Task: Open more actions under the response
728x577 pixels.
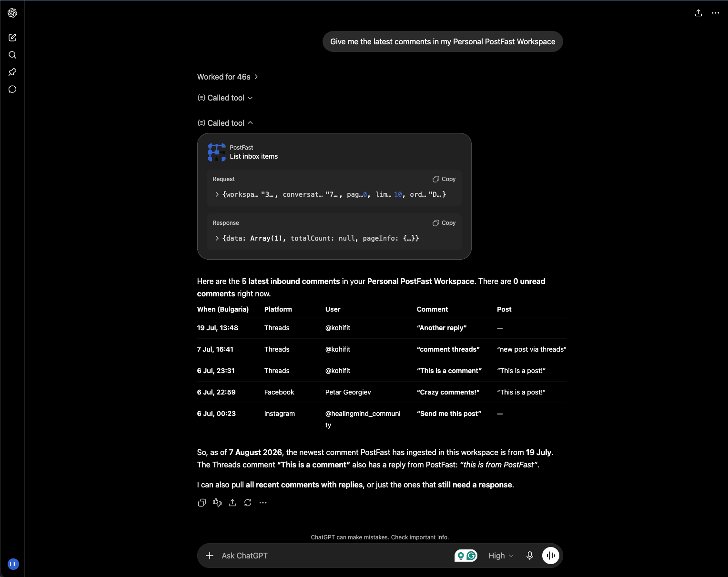Action: pyautogui.click(x=263, y=503)
